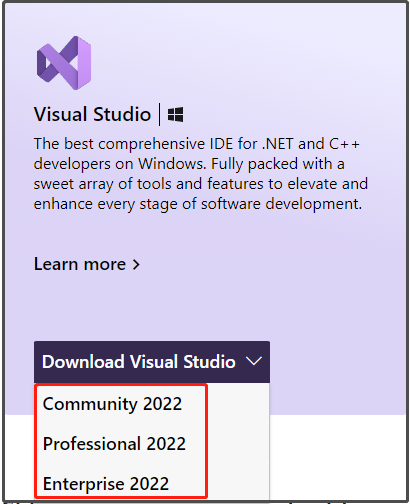
Task: Click the purple Visual Studio logo
Action: coord(64,63)
